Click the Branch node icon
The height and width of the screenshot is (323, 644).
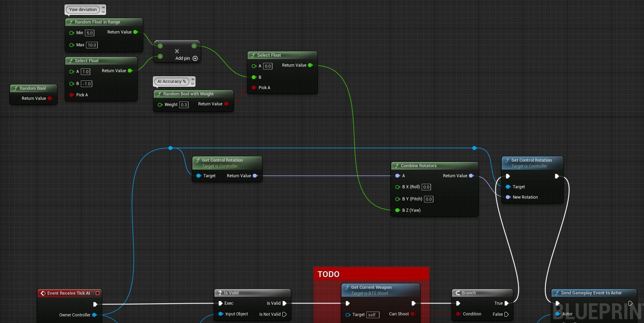(x=458, y=293)
